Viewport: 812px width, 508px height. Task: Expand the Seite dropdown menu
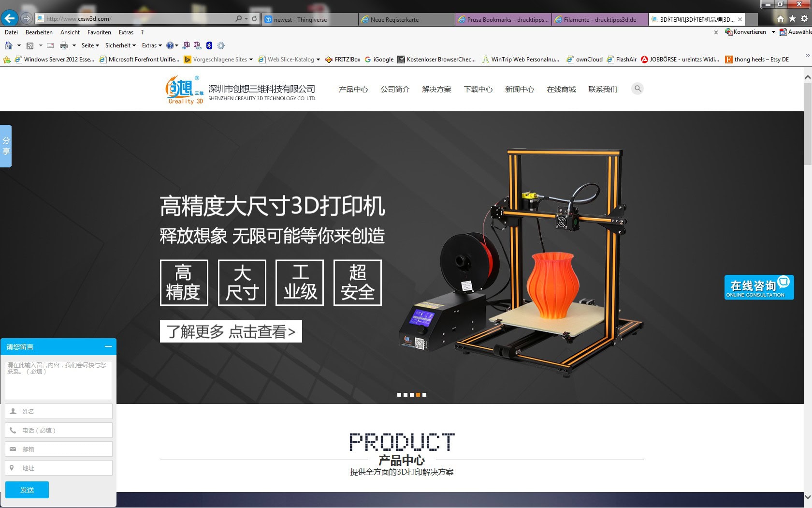click(x=90, y=45)
